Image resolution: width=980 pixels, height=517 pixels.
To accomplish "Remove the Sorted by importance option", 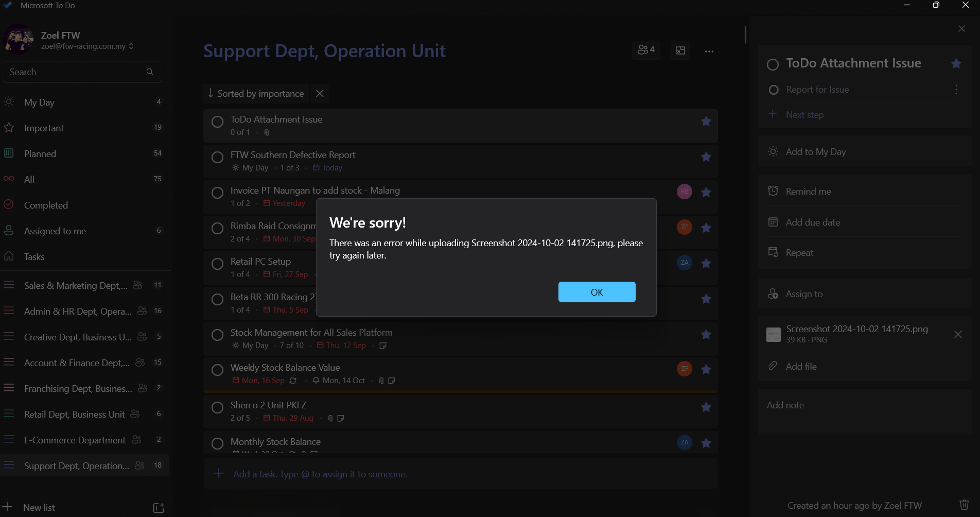I will click(320, 93).
